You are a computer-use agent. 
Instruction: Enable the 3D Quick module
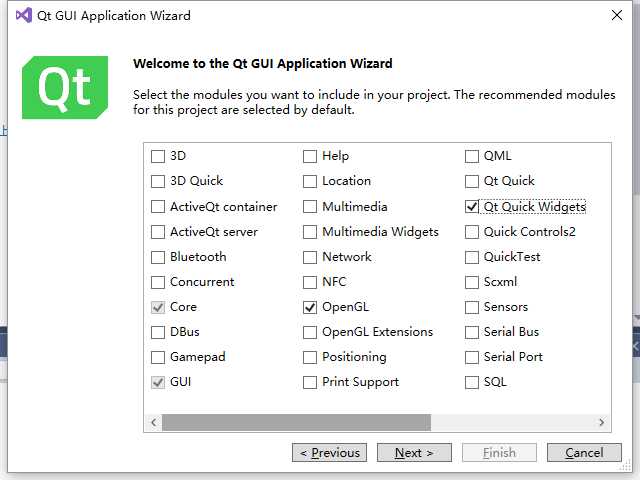click(158, 181)
